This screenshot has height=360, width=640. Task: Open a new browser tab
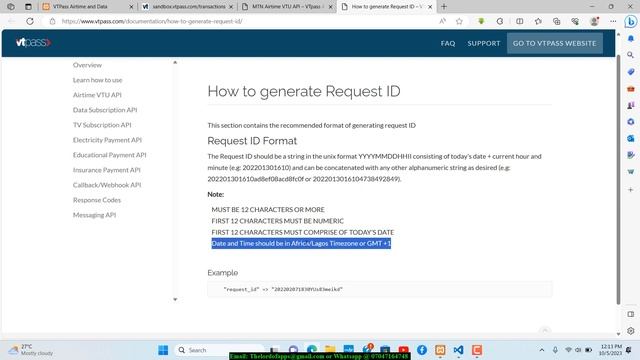click(x=444, y=7)
